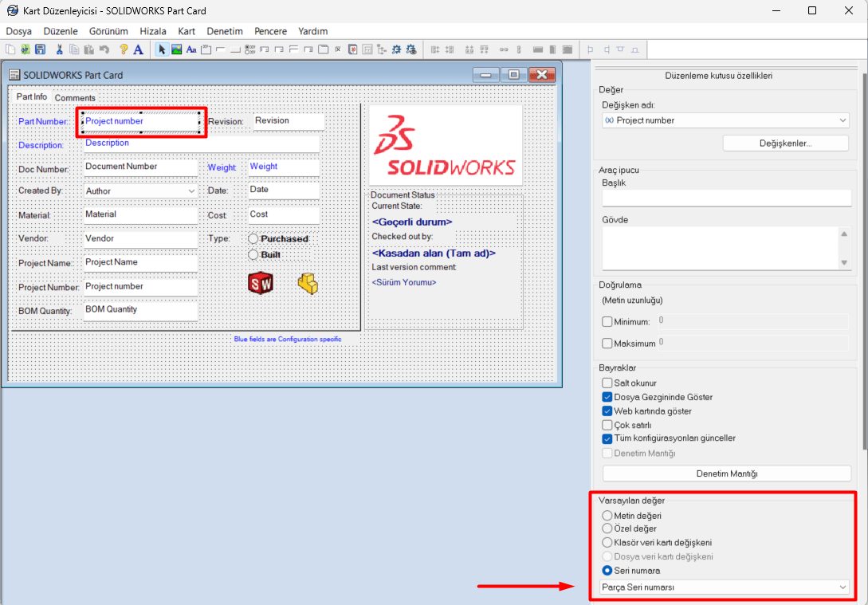Click the BOM Quantity field on the card
This screenshot has height=605, width=868.
click(x=140, y=311)
